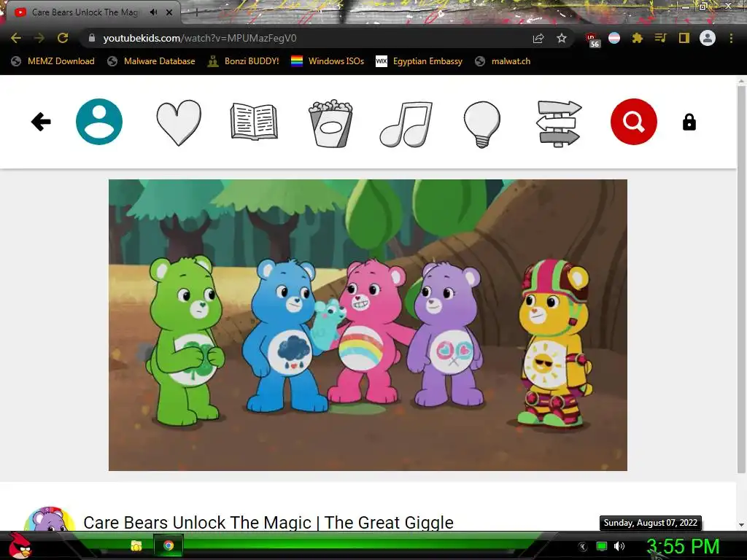Click the channel avatar beside the title
The height and width of the screenshot is (560, 747).
49,520
